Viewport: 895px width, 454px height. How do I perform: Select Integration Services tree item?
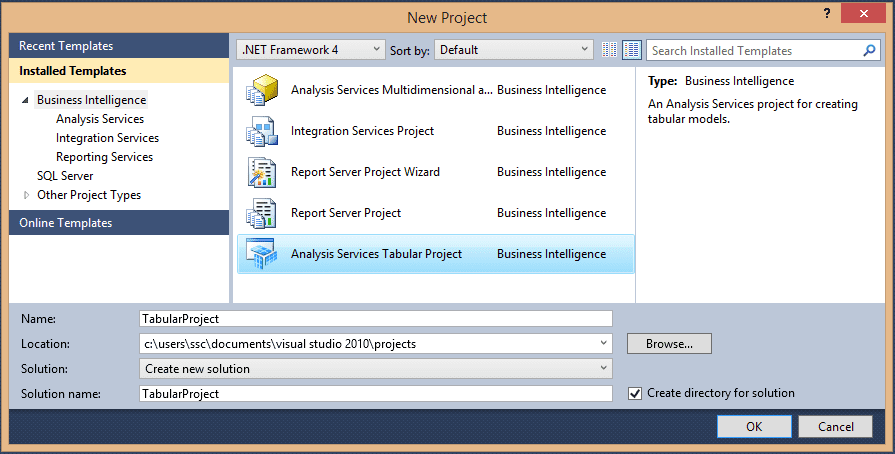[x=107, y=138]
